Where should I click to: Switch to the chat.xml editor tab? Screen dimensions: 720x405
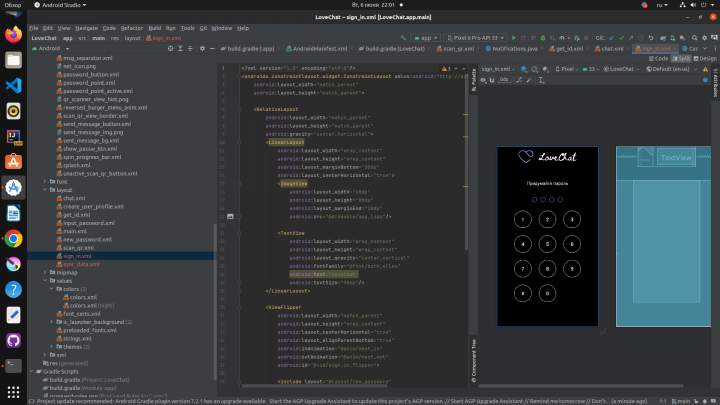point(609,48)
